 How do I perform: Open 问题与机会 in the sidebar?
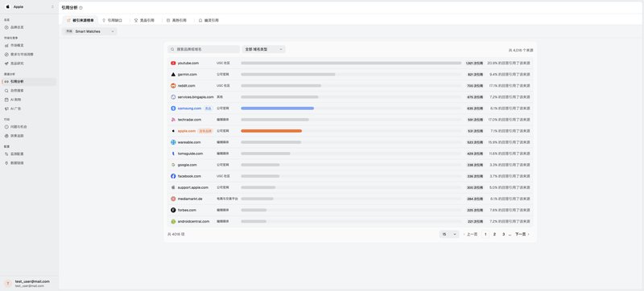point(29,127)
